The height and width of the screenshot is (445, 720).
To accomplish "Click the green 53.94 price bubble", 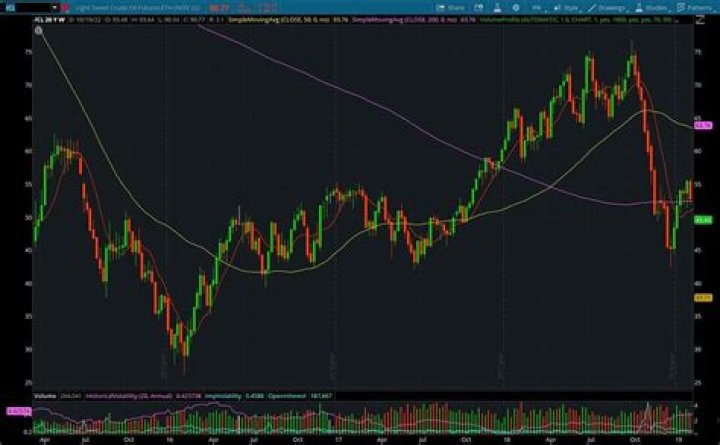I will (x=702, y=220).
